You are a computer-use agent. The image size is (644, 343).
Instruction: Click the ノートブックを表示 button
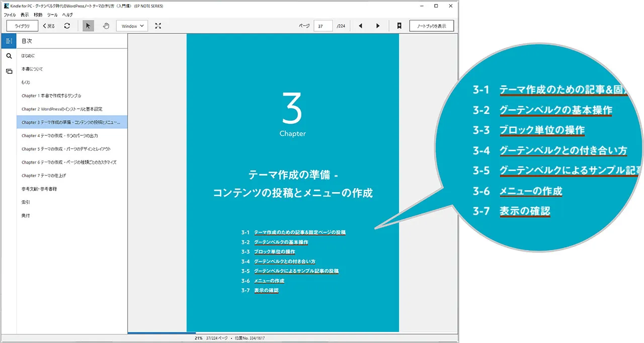(431, 26)
